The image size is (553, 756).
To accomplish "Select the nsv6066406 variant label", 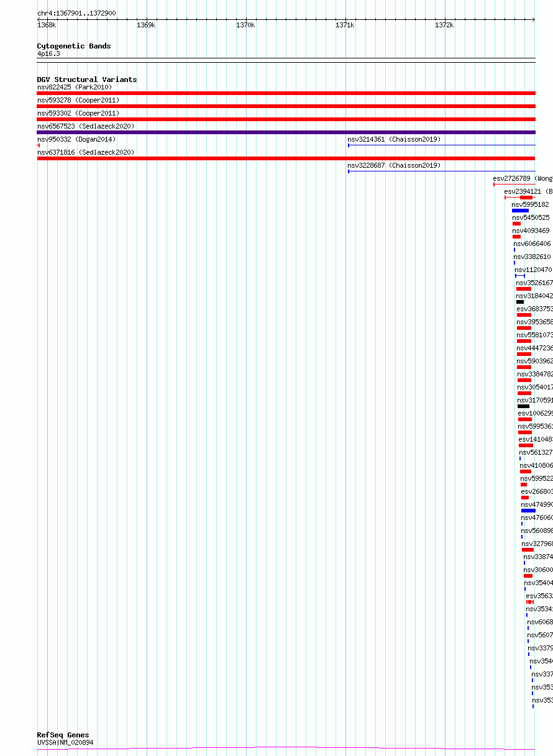I will 532,244.
